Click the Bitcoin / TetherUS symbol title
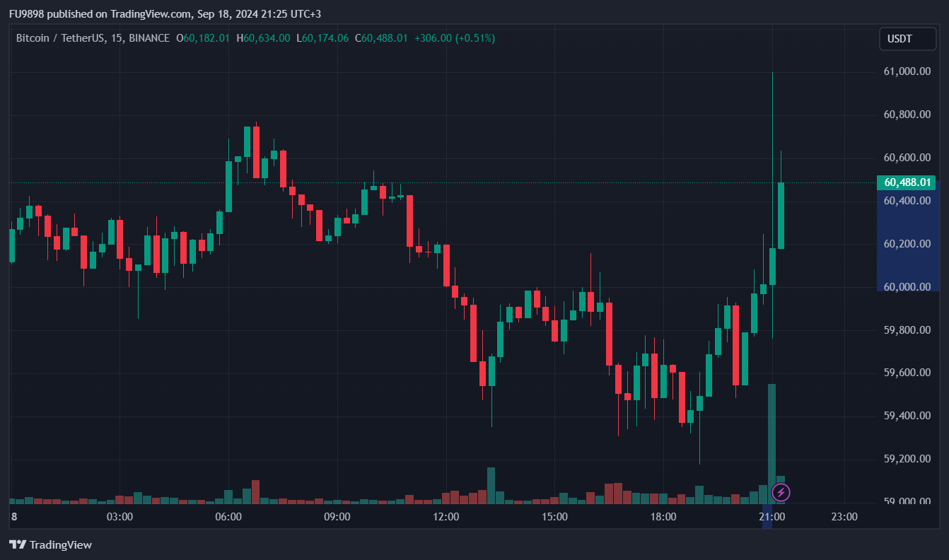The height and width of the screenshot is (560, 949). [93, 38]
